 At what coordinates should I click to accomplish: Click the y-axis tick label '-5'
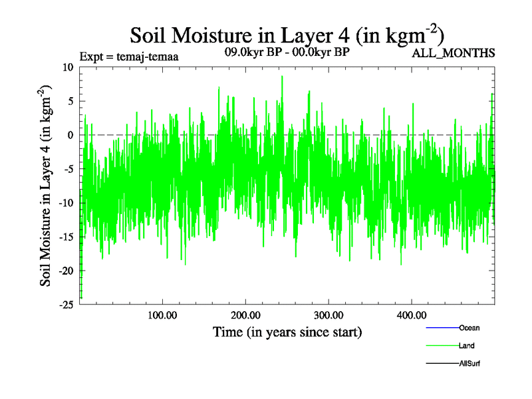(x=69, y=169)
